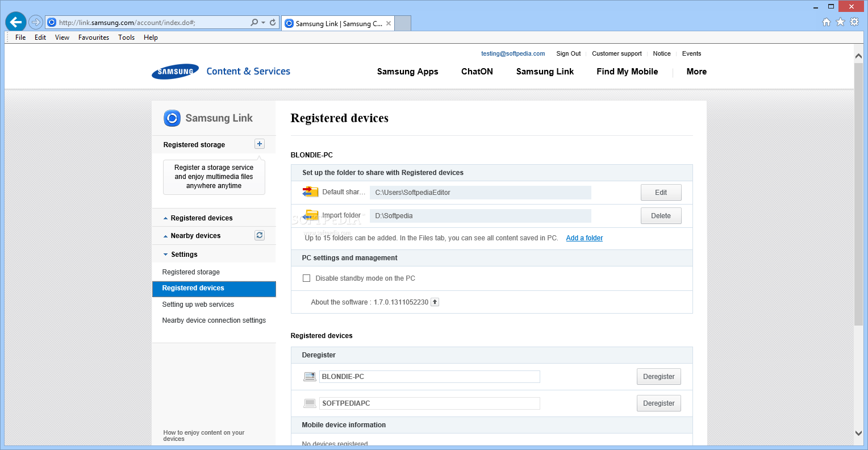
Task: Click the BLONDIE-PC device name field
Action: click(x=429, y=377)
